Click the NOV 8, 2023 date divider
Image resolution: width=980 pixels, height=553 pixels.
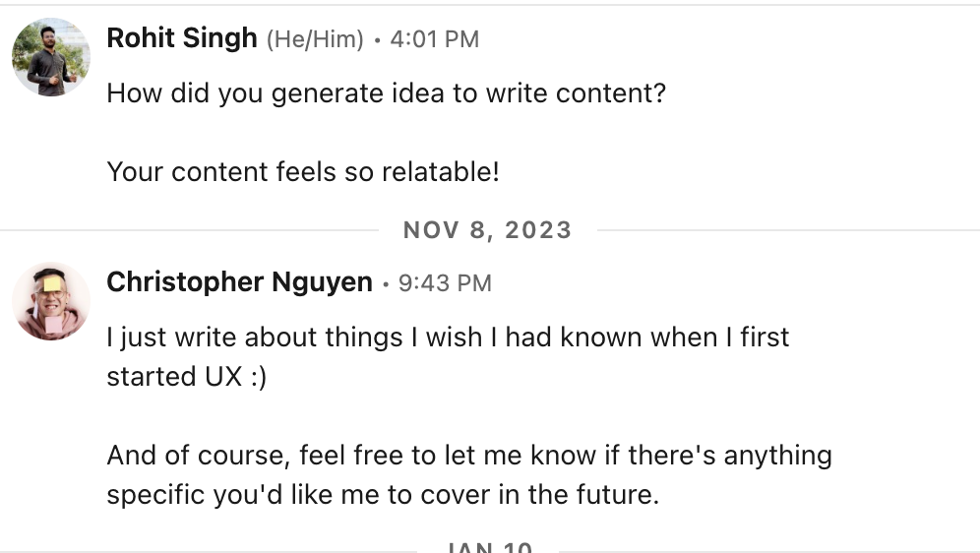click(487, 230)
